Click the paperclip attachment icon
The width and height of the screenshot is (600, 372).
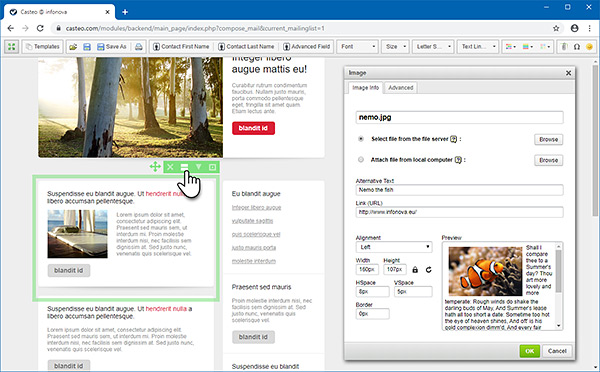point(564,47)
